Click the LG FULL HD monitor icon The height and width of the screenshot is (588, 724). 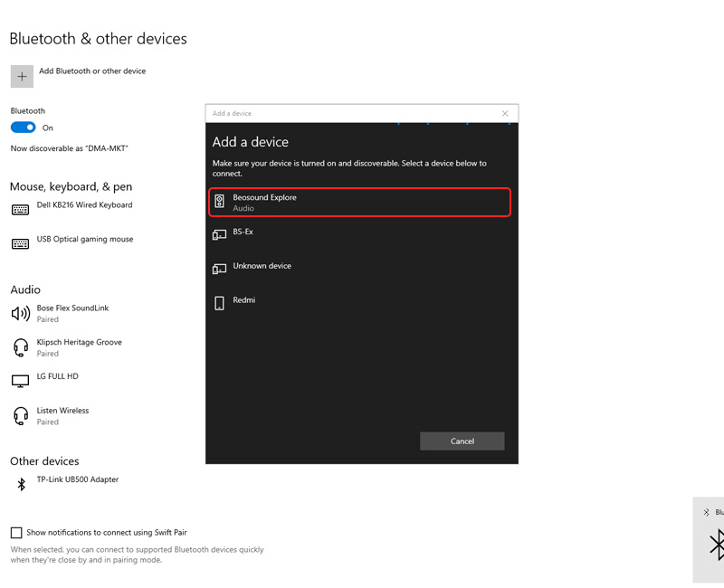pyautogui.click(x=20, y=381)
